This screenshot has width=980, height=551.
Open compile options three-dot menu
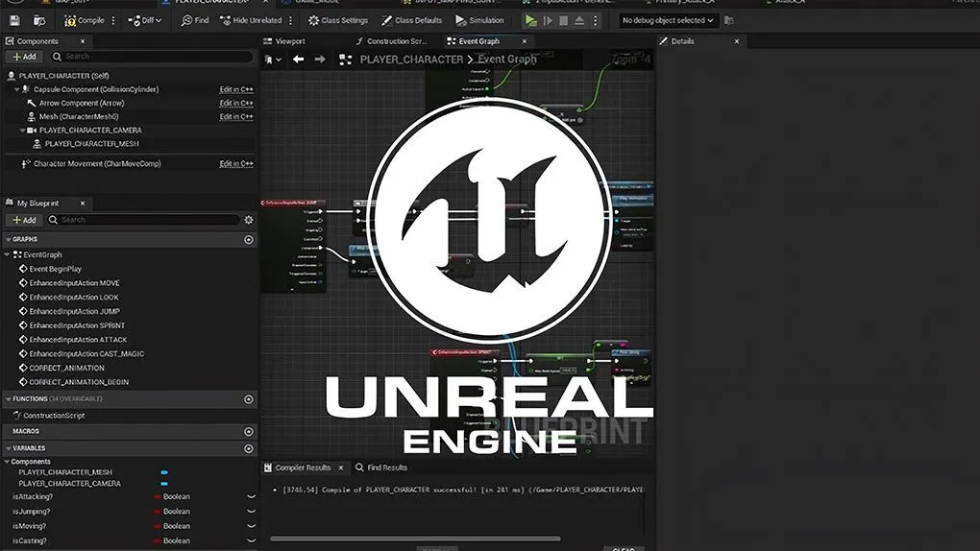point(113,20)
